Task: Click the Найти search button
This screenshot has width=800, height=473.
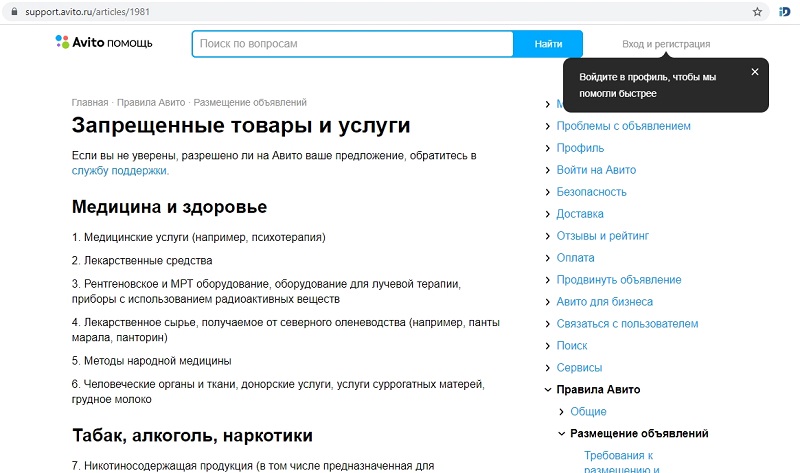Action: [548, 44]
